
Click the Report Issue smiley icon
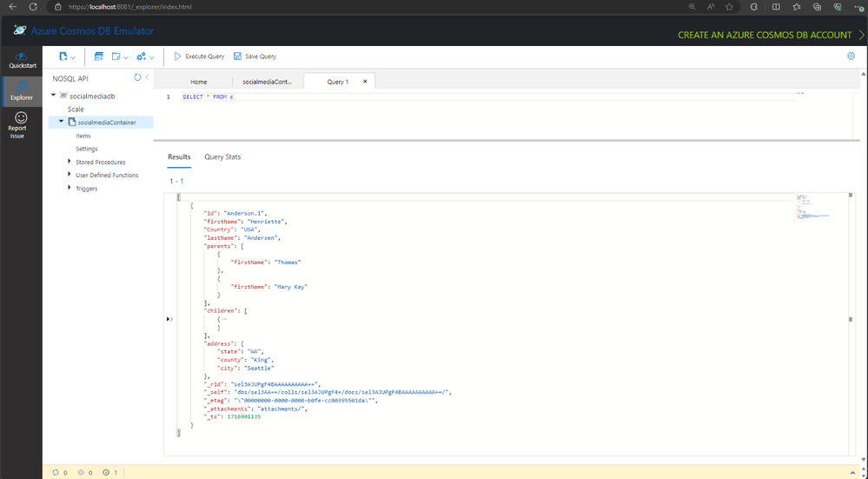(21, 117)
